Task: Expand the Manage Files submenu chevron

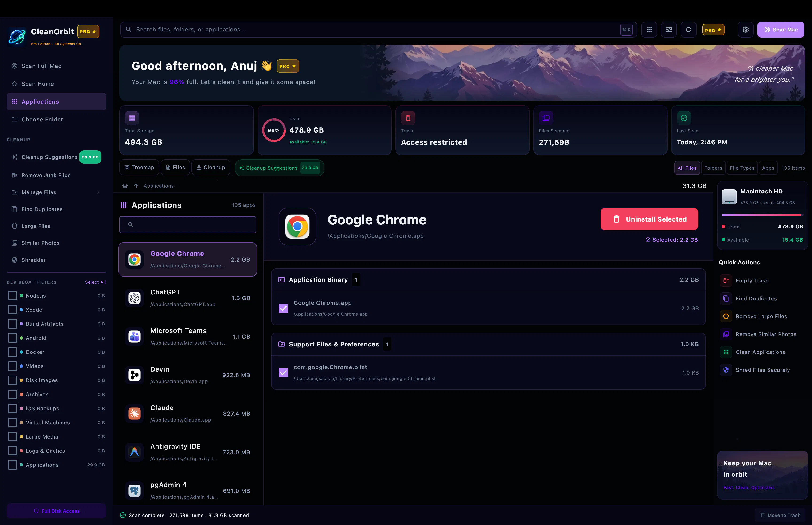Action: pos(98,192)
